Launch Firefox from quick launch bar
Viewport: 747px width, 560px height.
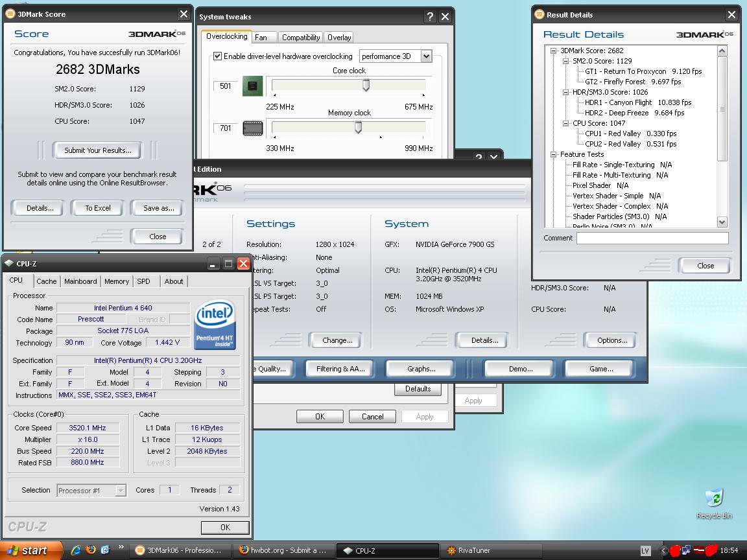(x=91, y=550)
